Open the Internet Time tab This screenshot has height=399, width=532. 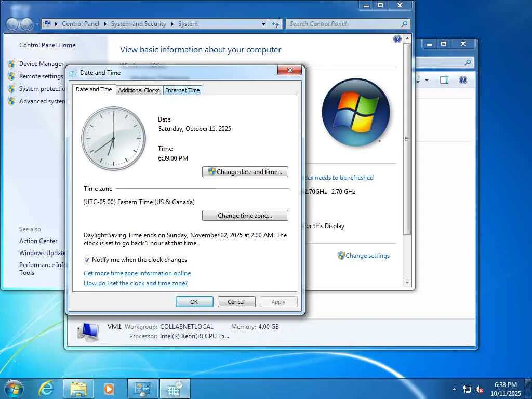(182, 90)
